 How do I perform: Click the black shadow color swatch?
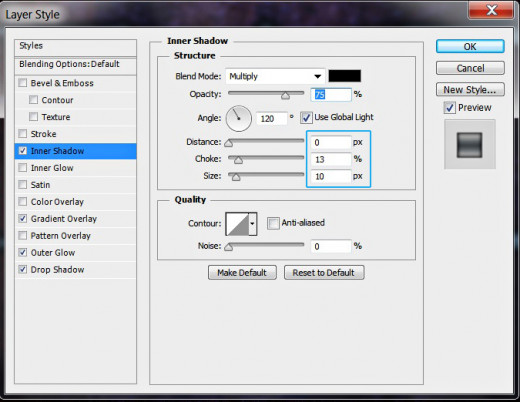click(x=344, y=76)
